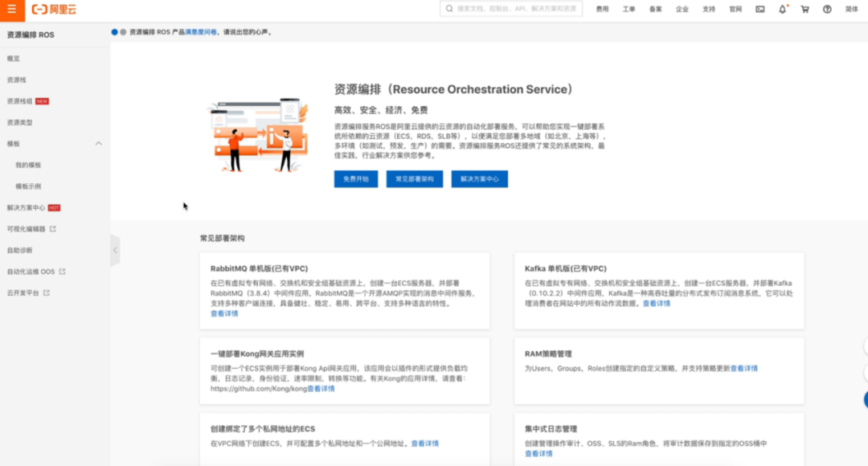
Task: Click the RabbitMQ 单机版(已有VPC) card title
Action: pyautogui.click(x=259, y=268)
